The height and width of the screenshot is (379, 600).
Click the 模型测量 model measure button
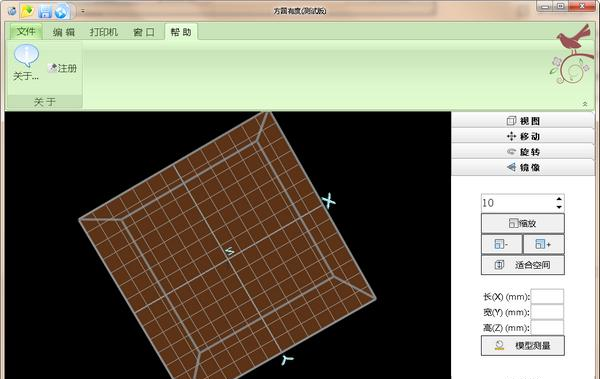pyautogui.click(x=523, y=345)
